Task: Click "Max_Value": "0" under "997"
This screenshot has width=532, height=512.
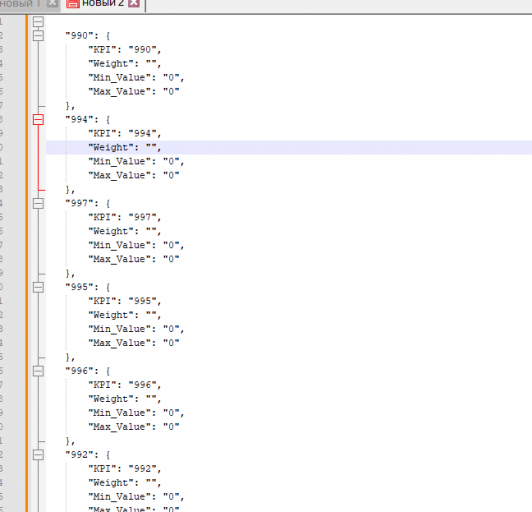Action: click(x=134, y=259)
